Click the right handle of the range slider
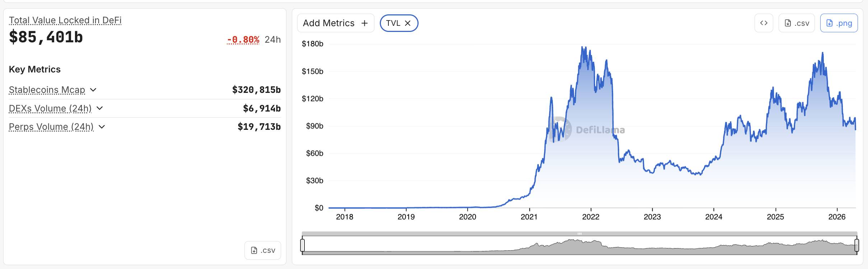868x269 pixels. [857, 245]
